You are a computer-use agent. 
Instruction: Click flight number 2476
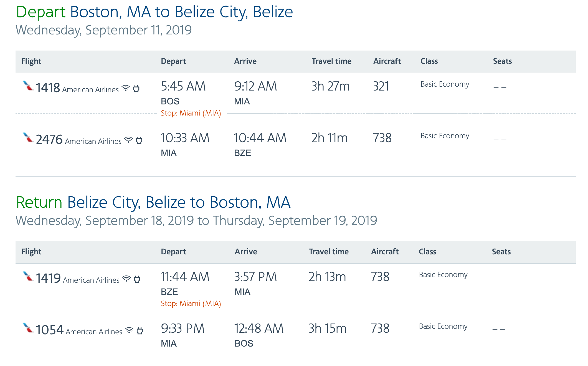49,139
